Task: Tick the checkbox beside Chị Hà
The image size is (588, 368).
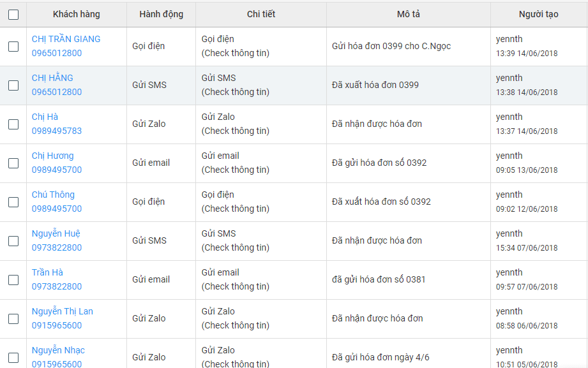Action: click(x=13, y=124)
